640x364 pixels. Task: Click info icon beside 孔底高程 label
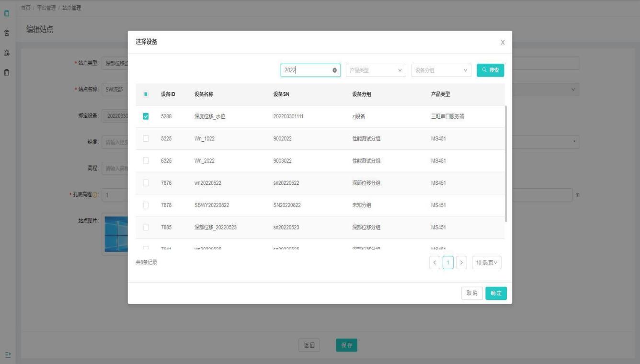click(x=95, y=194)
